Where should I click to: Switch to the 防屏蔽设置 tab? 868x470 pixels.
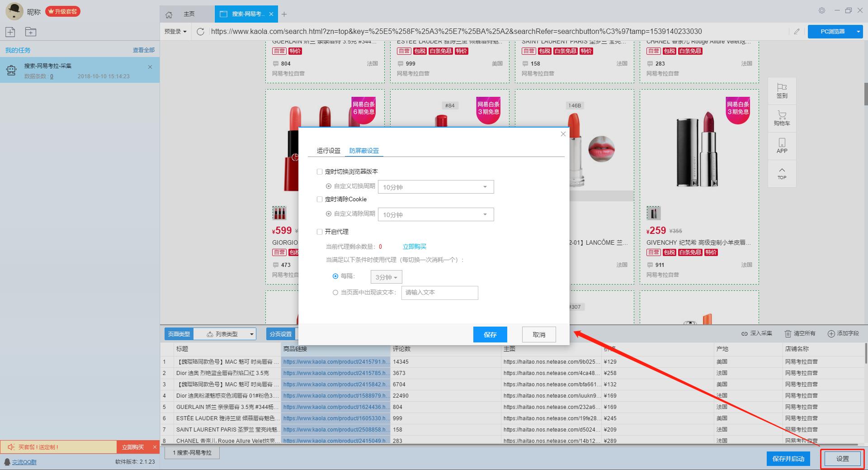click(364, 151)
